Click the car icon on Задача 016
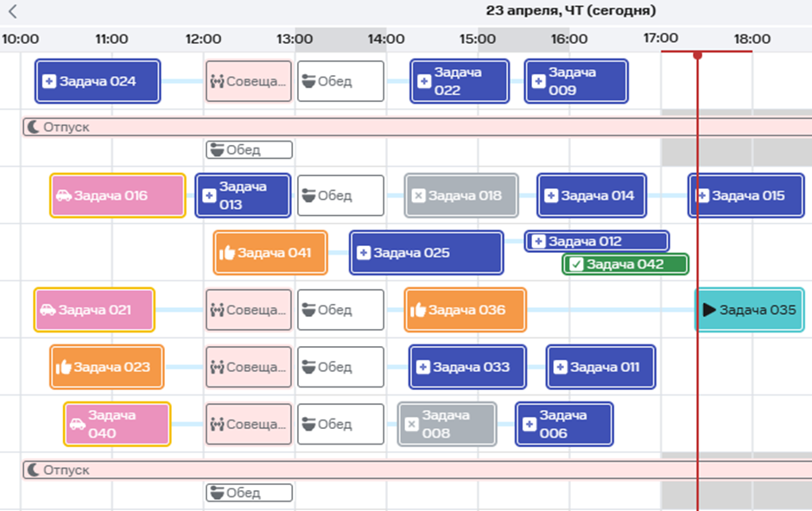The width and height of the screenshot is (812, 511). (63, 196)
